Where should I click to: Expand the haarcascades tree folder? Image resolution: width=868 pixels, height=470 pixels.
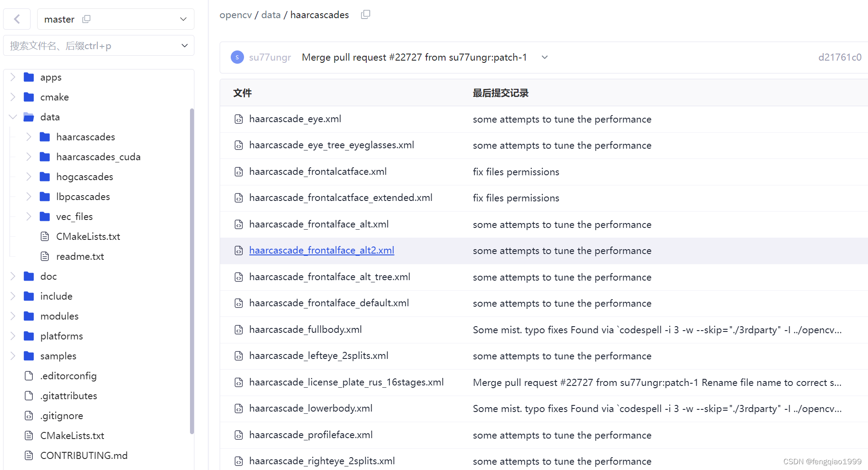[29, 137]
